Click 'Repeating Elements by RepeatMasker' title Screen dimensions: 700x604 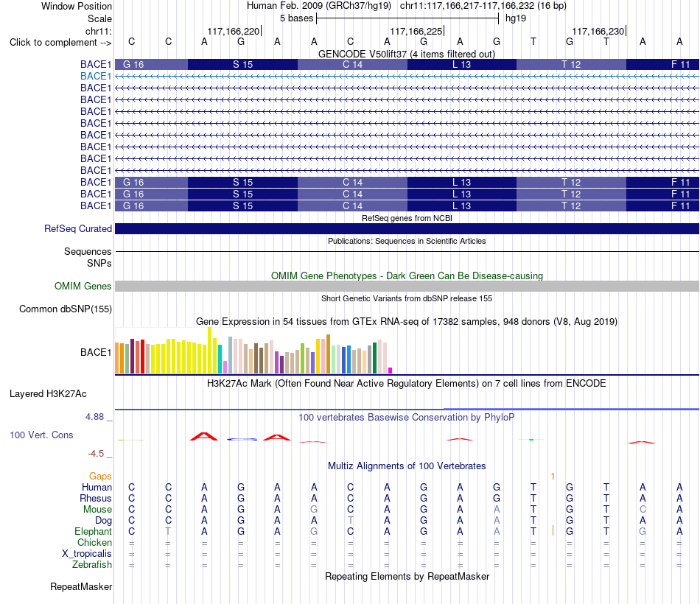coord(407,576)
